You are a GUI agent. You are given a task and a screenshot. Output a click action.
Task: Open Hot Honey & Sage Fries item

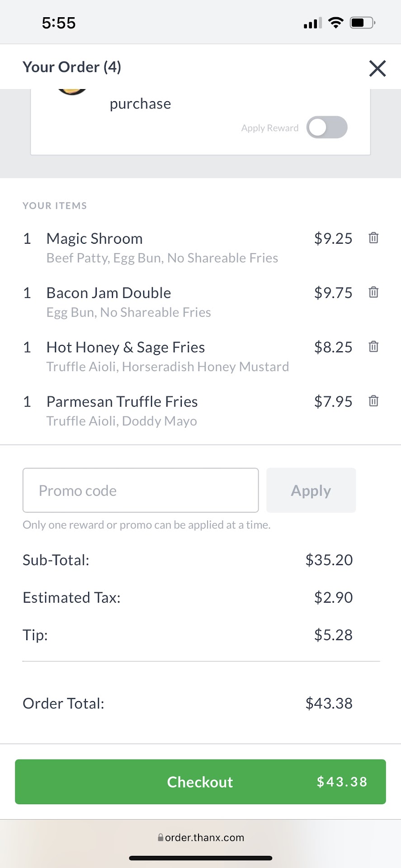(126, 347)
